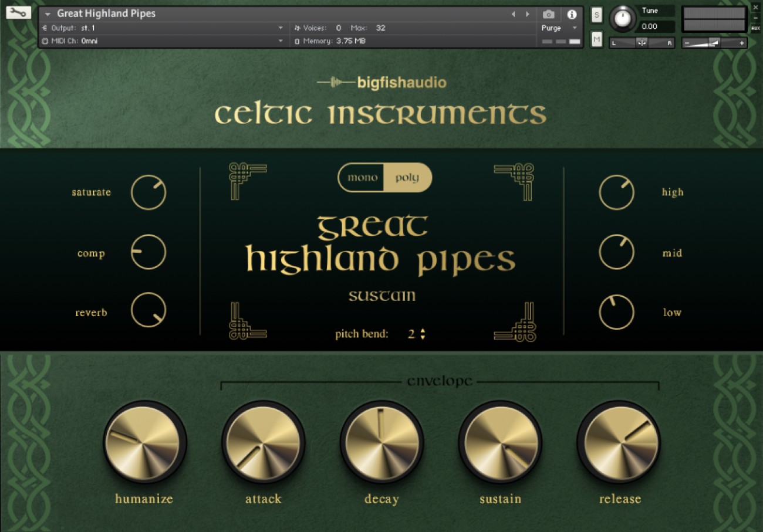Take a snapshot using the camera icon
Viewport: 763px width, 532px height.
pyautogui.click(x=549, y=15)
